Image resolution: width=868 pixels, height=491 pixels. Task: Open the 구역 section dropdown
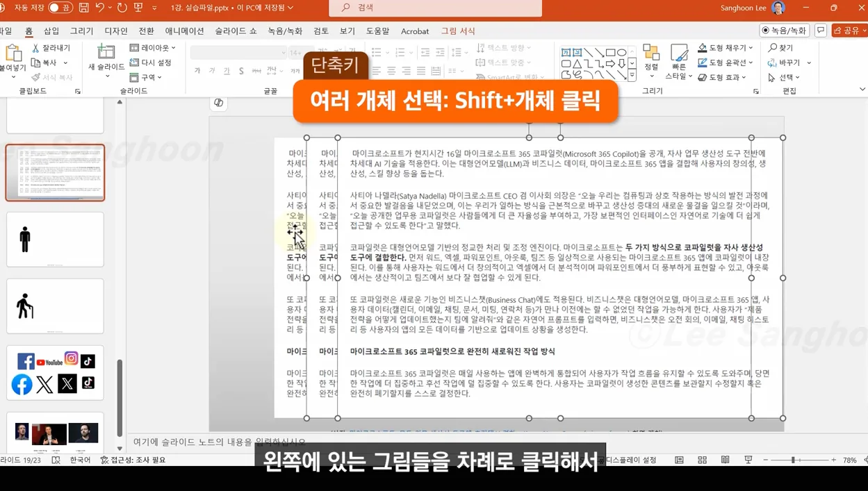coord(147,77)
